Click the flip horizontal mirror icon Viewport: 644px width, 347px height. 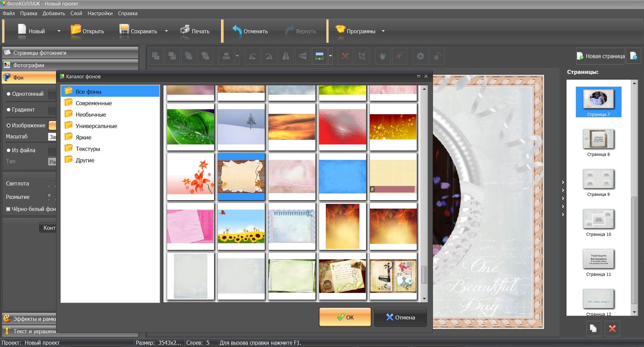[286, 56]
